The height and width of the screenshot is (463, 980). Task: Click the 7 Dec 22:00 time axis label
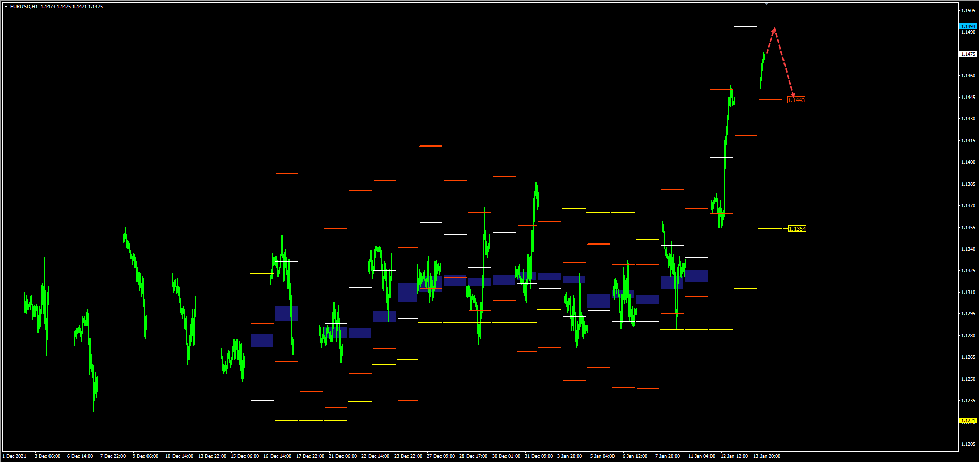[x=113, y=456]
